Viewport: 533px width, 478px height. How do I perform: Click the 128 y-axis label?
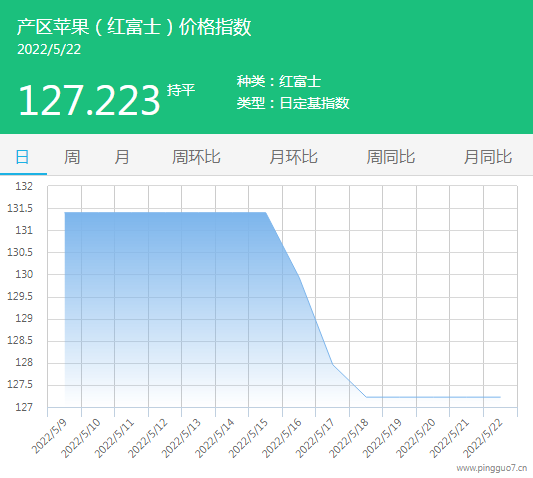point(24,362)
